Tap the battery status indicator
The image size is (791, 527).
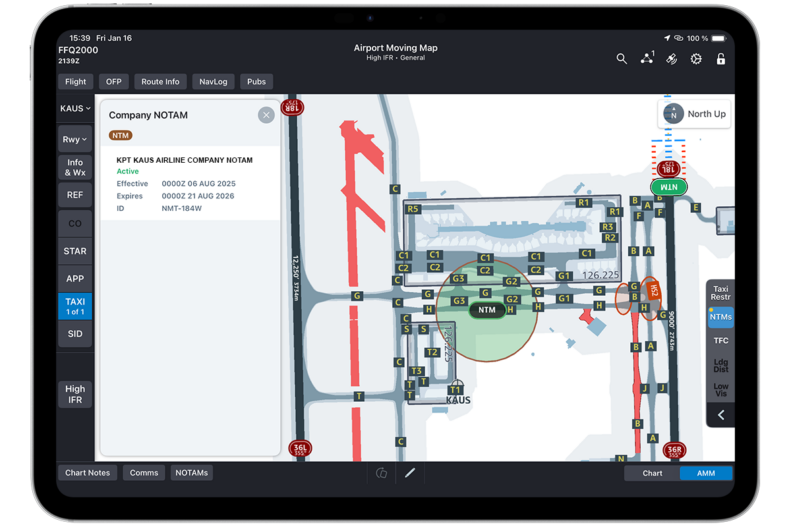coord(719,38)
